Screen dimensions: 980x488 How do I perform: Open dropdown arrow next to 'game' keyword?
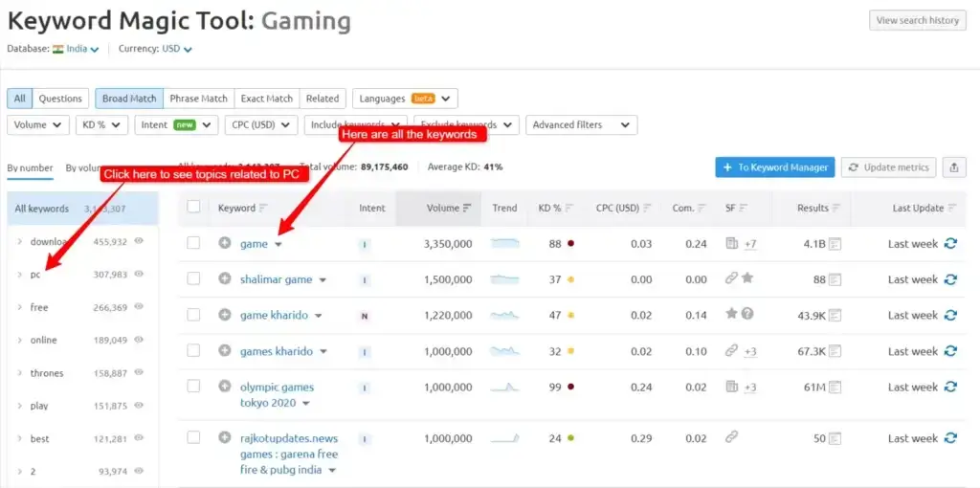click(278, 245)
